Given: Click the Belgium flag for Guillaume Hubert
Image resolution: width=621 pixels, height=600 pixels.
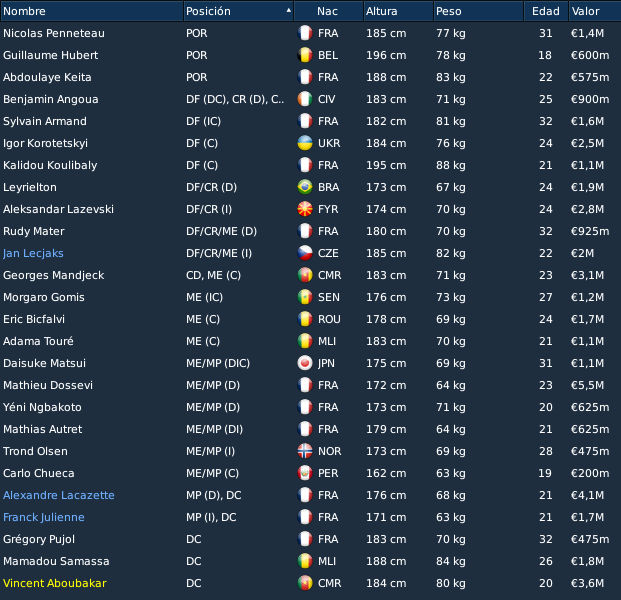Looking at the screenshot, I should tap(305, 55).
